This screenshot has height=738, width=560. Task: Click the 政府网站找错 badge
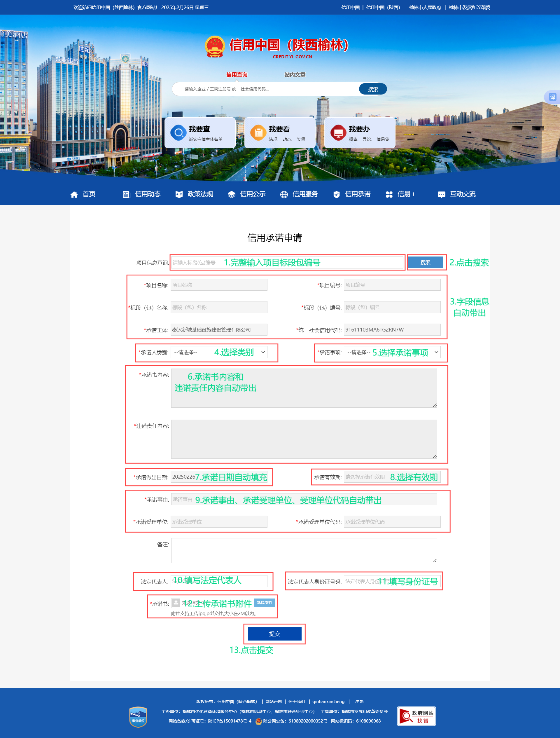pyautogui.click(x=416, y=716)
